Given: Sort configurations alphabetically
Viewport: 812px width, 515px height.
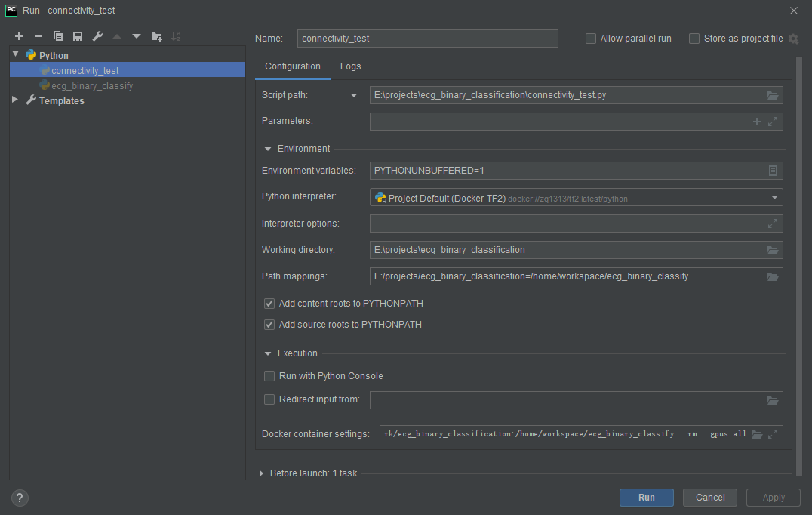Looking at the screenshot, I should [x=176, y=35].
